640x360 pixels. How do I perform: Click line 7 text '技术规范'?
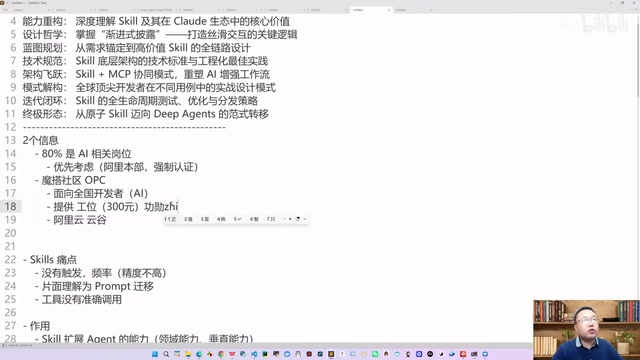[x=42, y=61]
